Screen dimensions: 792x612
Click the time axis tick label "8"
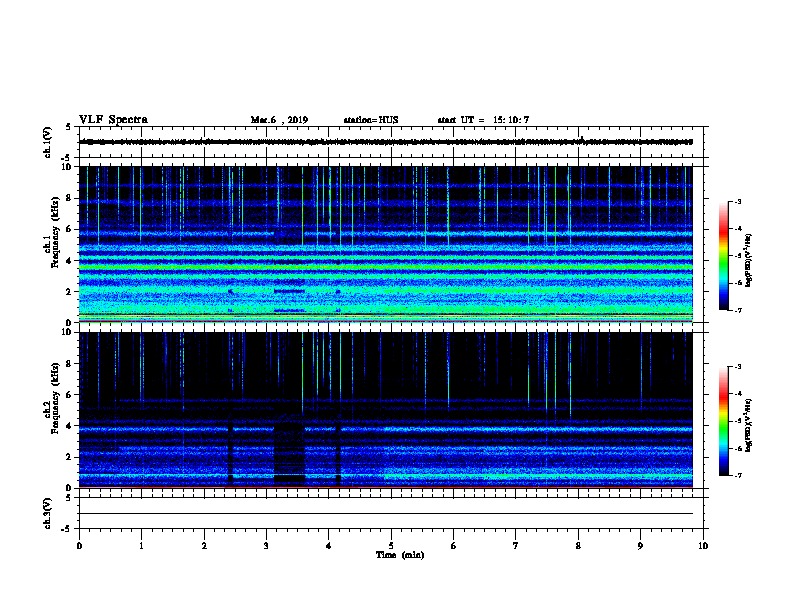point(578,546)
